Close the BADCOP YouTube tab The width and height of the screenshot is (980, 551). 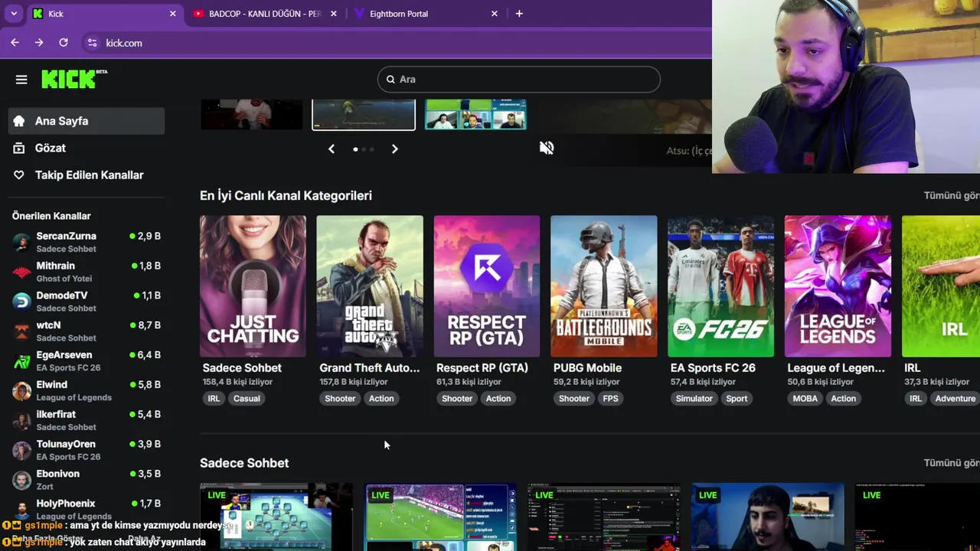point(333,14)
